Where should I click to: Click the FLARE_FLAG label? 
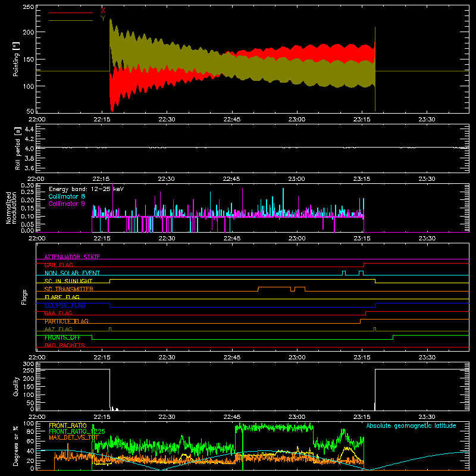click(62, 297)
